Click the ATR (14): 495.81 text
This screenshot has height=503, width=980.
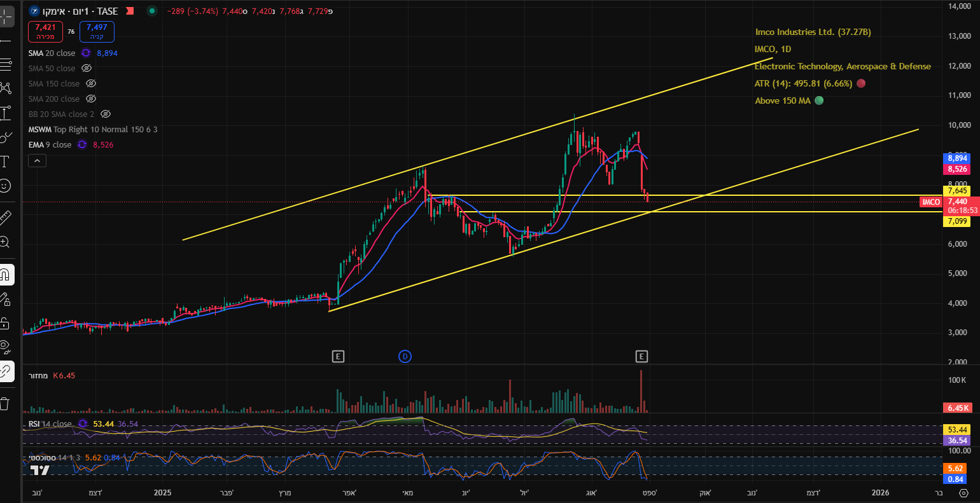[804, 83]
